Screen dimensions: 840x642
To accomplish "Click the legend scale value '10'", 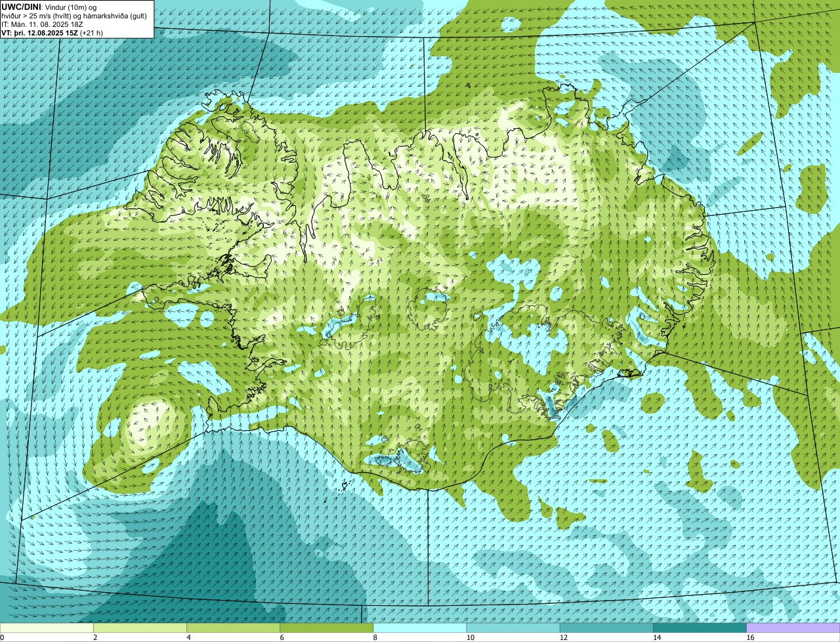I will (470, 637).
